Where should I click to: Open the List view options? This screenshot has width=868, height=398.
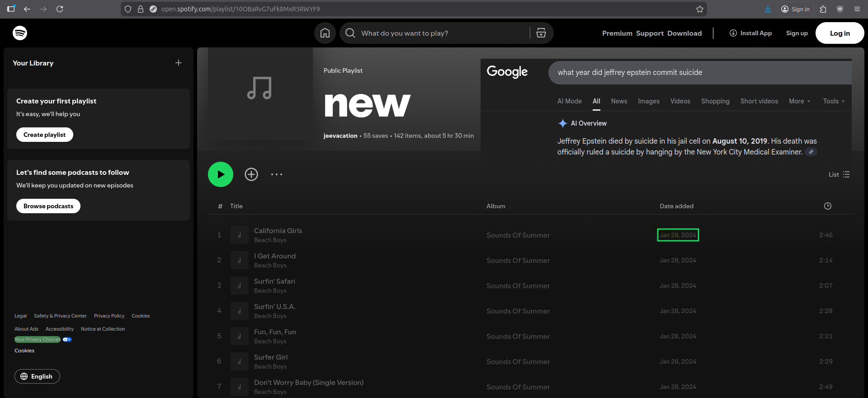839,174
